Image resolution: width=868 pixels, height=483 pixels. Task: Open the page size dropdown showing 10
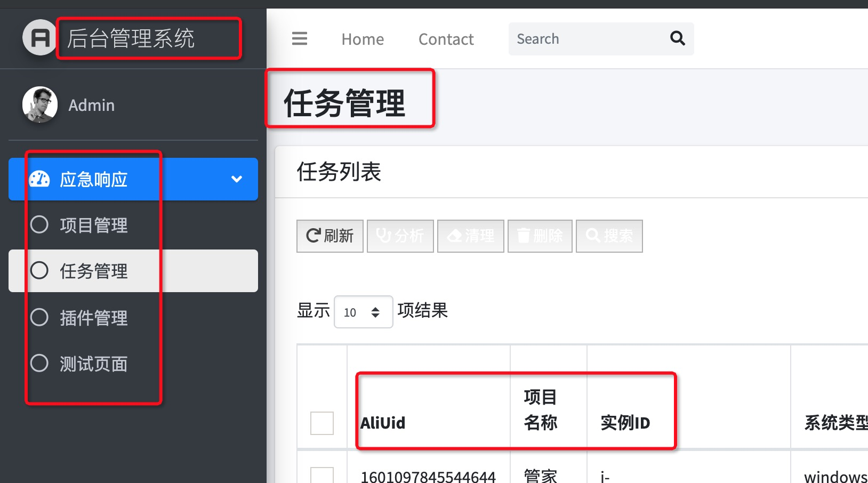[x=363, y=312]
